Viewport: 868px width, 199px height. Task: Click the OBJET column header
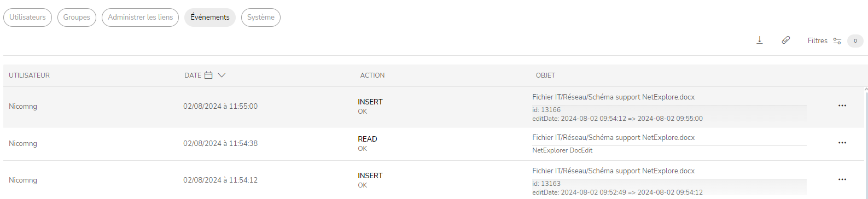tap(545, 75)
